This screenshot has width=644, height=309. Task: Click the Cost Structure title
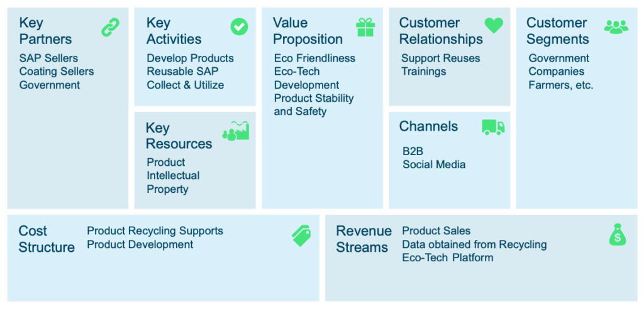pos(47,239)
